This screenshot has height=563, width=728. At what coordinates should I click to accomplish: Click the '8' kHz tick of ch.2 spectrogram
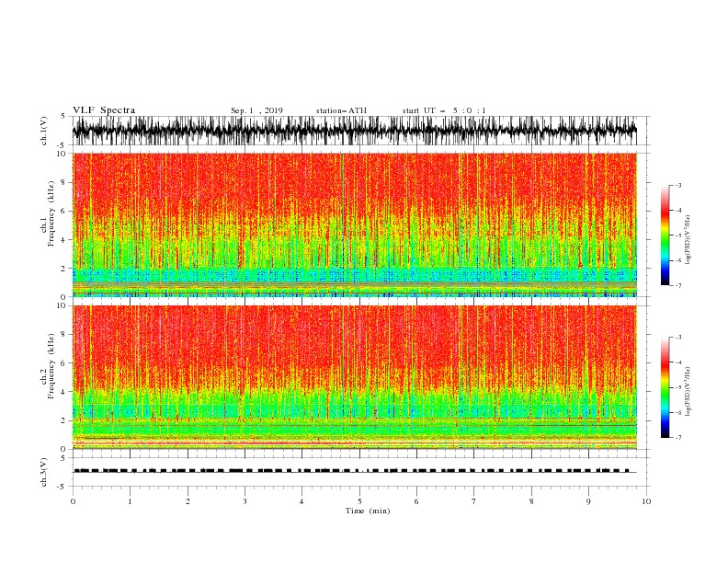click(x=63, y=335)
